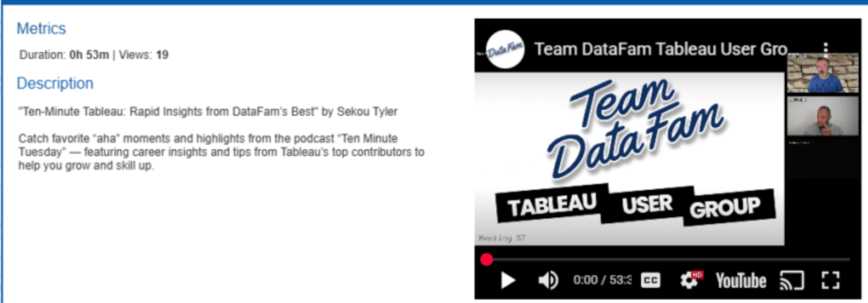Click the Views count of 19
Image resolution: width=868 pixels, height=303 pixels.
pos(162,56)
